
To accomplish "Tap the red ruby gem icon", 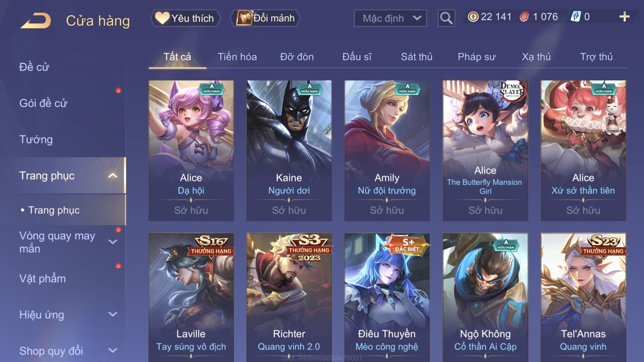I will coord(524,17).
